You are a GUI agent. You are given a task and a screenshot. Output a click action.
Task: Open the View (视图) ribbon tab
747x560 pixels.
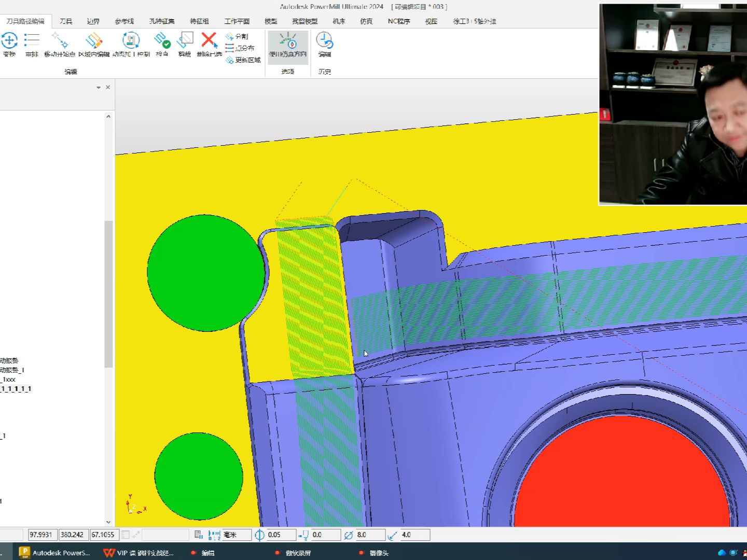point(431,21)
